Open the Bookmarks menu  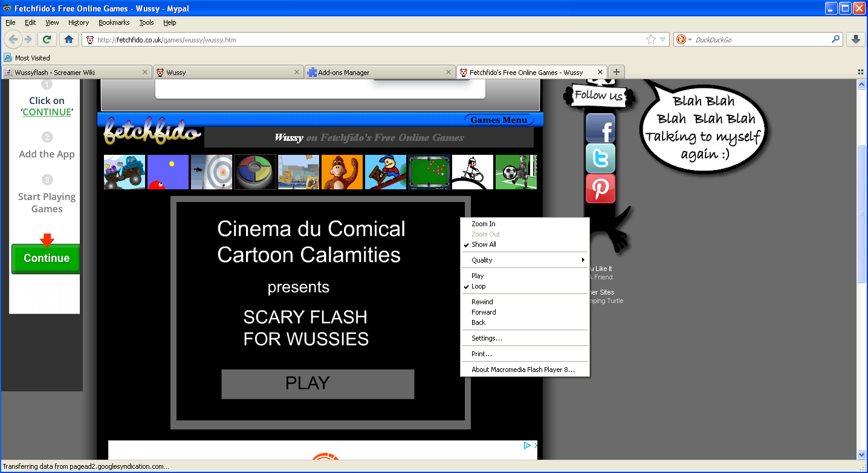tap(114, 22)
